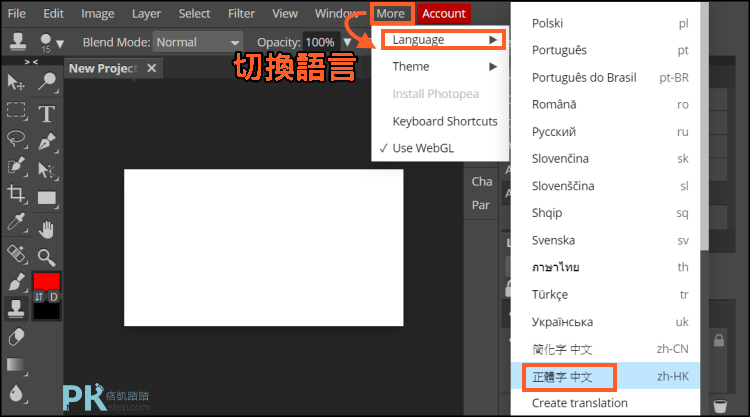
Task: Choose 简化字 中文 zh-CN language
Action: (x=606, y=349)
